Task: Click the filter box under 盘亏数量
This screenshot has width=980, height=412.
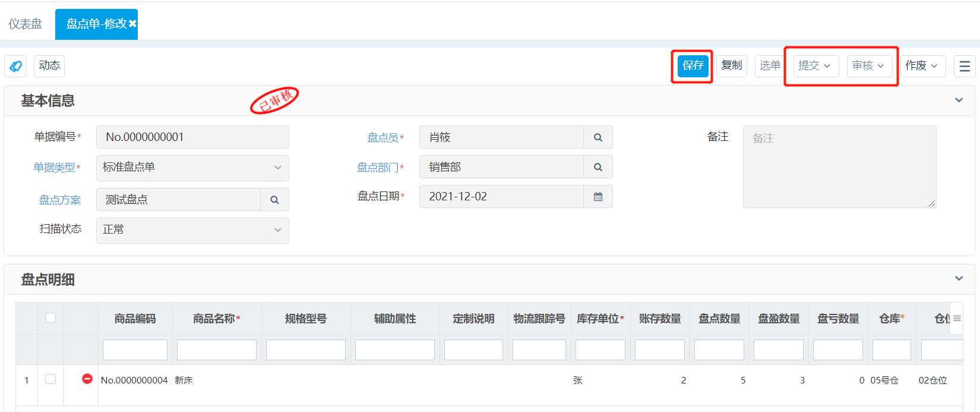Action: point(838,350)
